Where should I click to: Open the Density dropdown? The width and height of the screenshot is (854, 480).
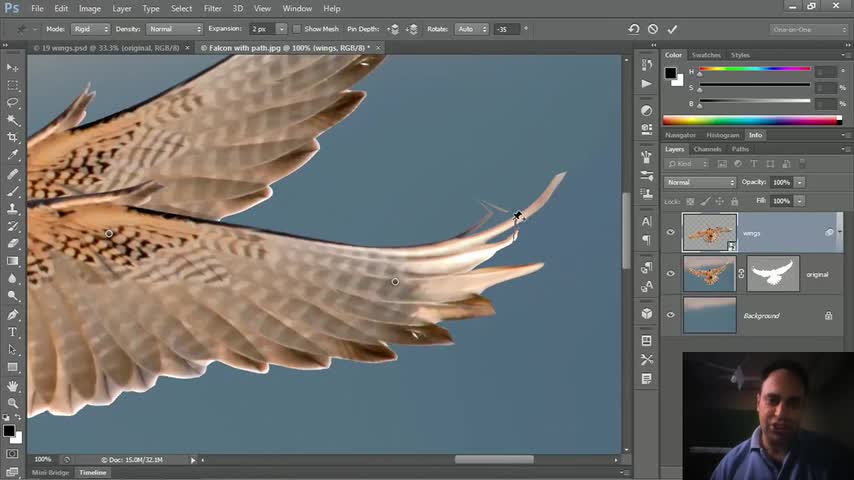tap(174, 29)
